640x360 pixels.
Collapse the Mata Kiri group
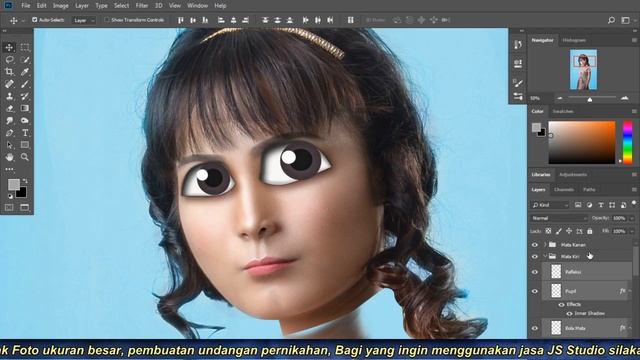545,257
